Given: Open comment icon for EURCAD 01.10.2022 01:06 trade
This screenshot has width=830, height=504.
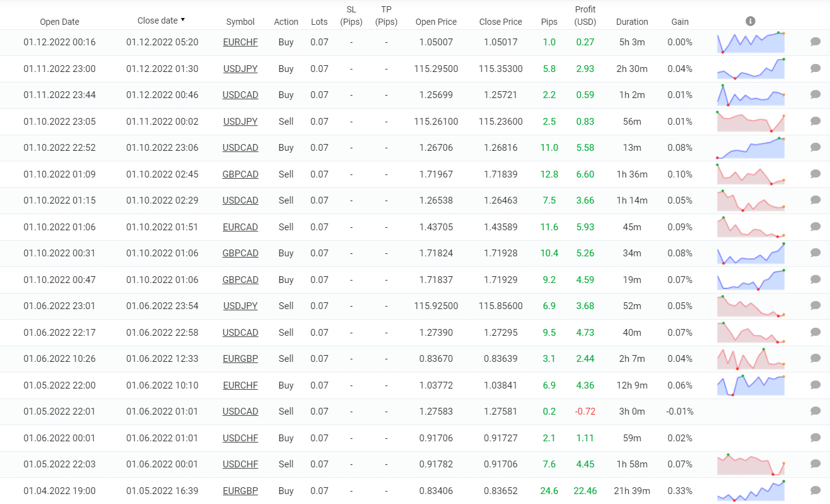Looking at the screenshot, I should (816, 227).
